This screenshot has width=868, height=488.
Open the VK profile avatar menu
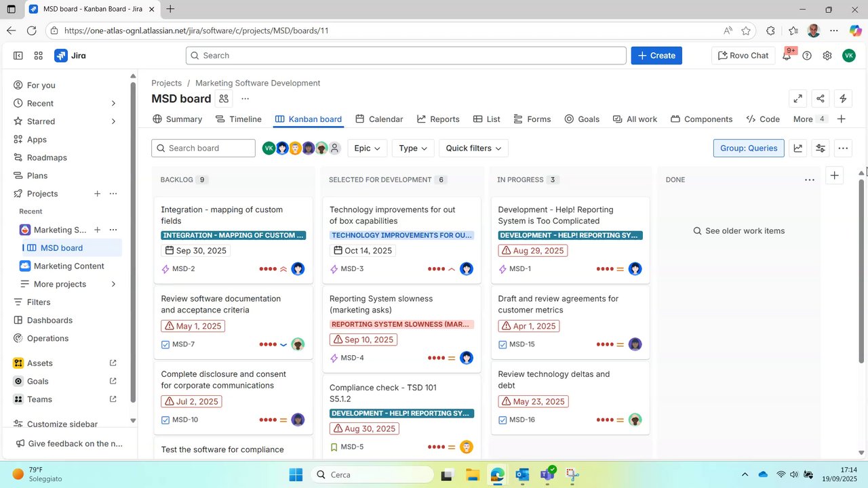(849, 56)
